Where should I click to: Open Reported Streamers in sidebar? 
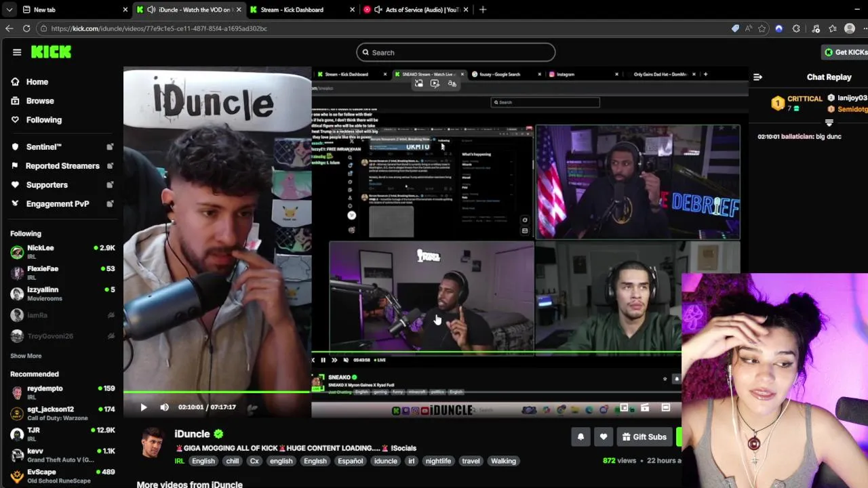pos(56,166)
